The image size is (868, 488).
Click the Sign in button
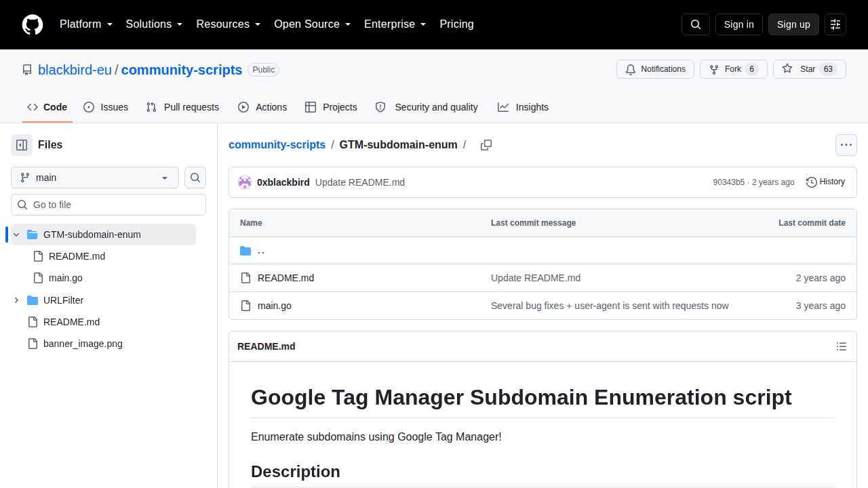click(739, 24)
